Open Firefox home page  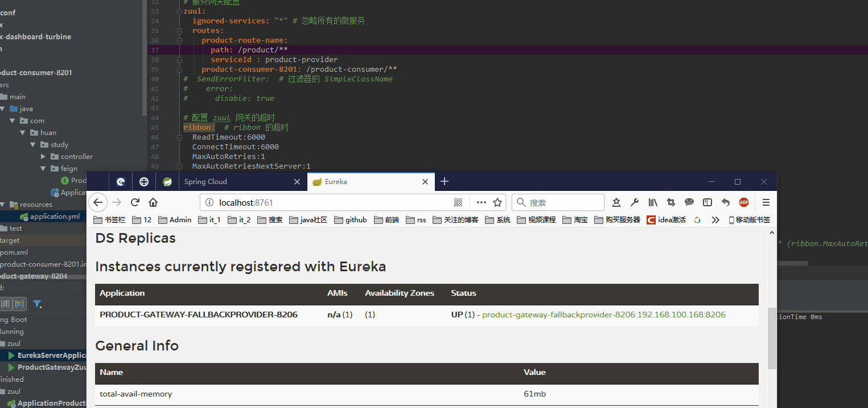[153, 202]
